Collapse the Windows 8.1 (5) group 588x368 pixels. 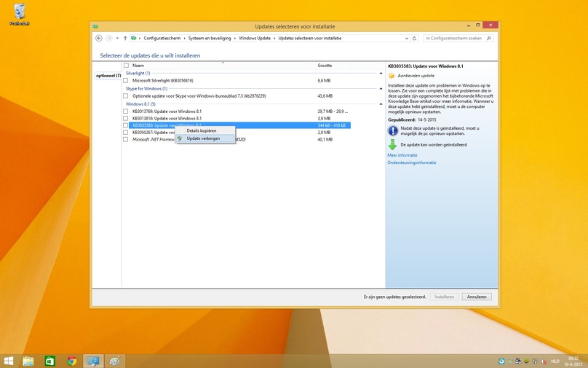(x=381, y=104)
